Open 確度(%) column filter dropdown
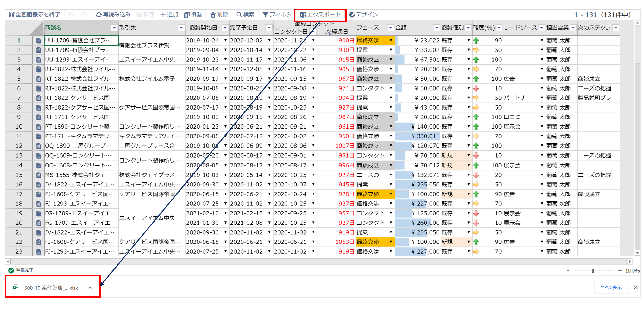Image resolution: width=644 pixels, height=316 pixels. [499, 28]
